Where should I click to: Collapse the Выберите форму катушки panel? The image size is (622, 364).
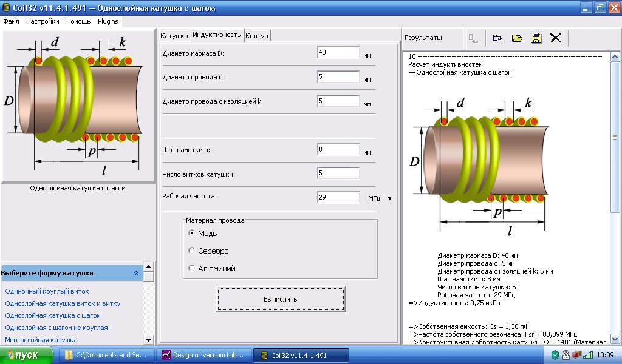click(136, 273)
